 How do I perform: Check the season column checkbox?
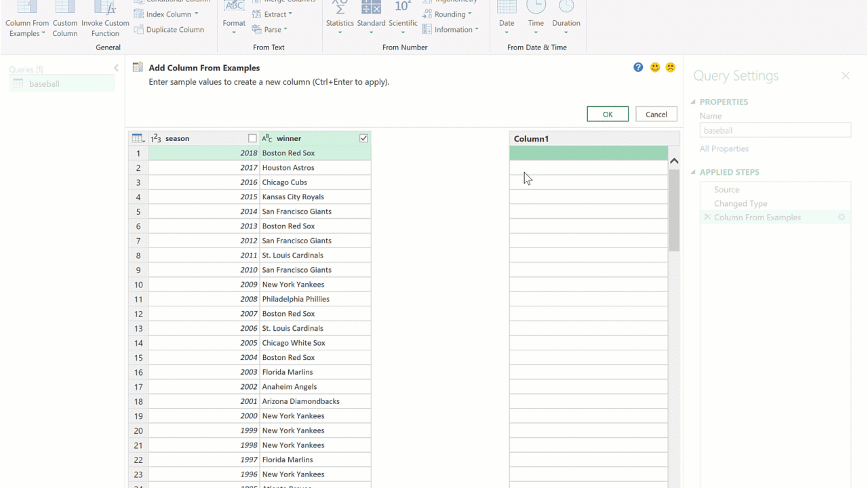point(252,138)
